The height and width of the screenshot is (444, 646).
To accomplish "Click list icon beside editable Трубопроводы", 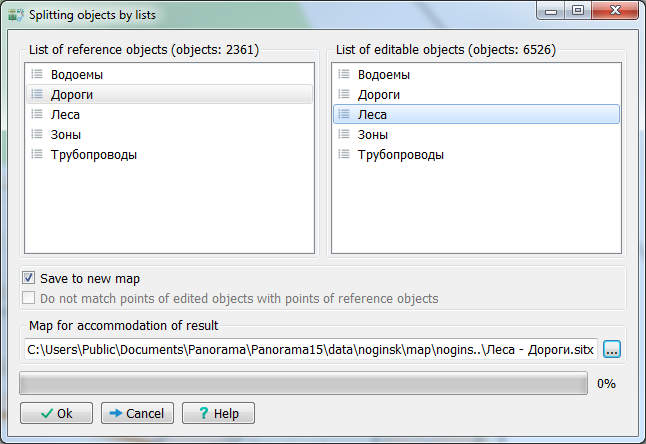I will pyautogui.click(x=344, y=154).
